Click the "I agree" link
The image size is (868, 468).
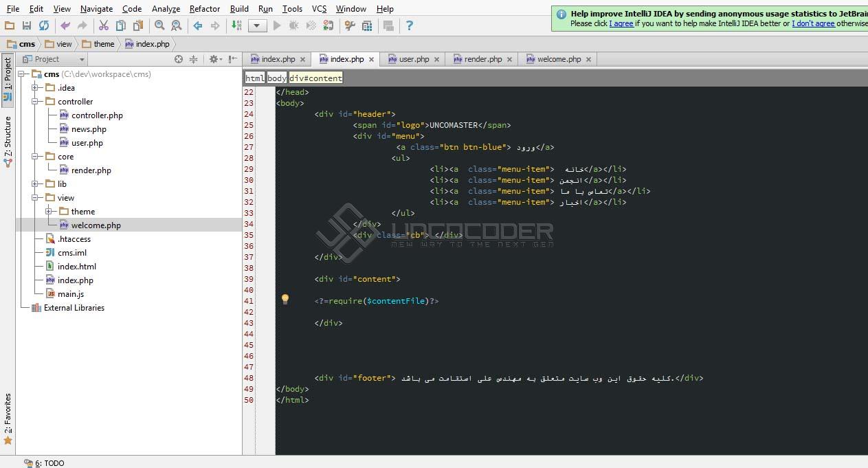(x=621, y=23)
